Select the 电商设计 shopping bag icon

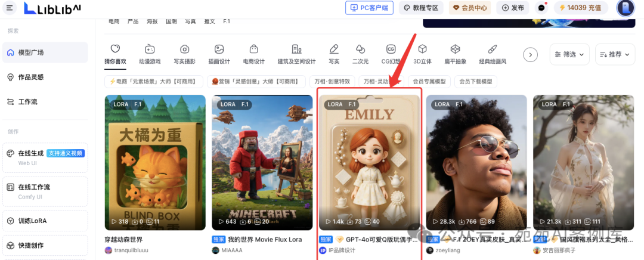click(x=253, y=49)
